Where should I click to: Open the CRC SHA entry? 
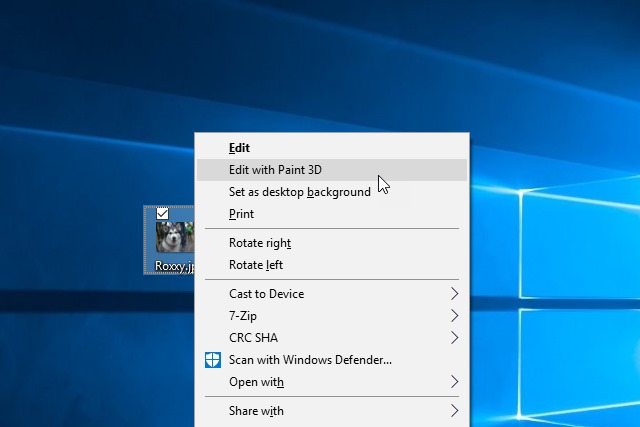coord(332,338)
